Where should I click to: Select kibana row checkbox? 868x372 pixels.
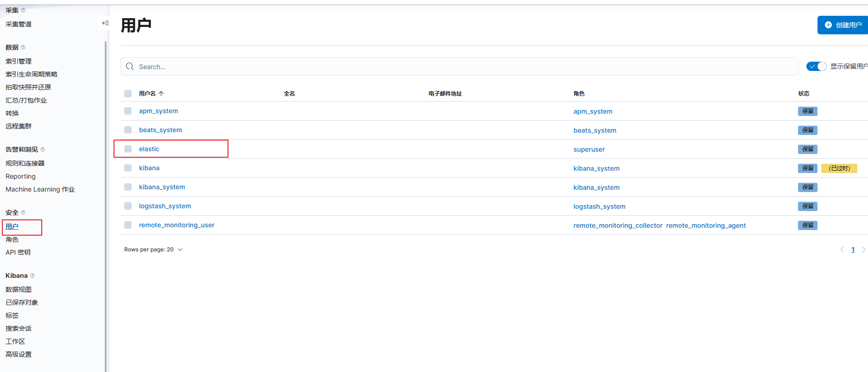click(128, 168)
